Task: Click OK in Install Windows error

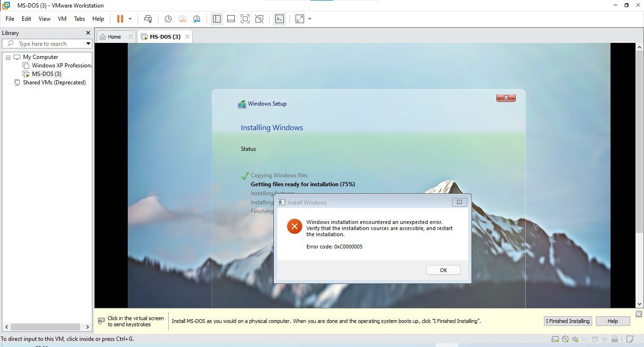Action: click(443, 270)
